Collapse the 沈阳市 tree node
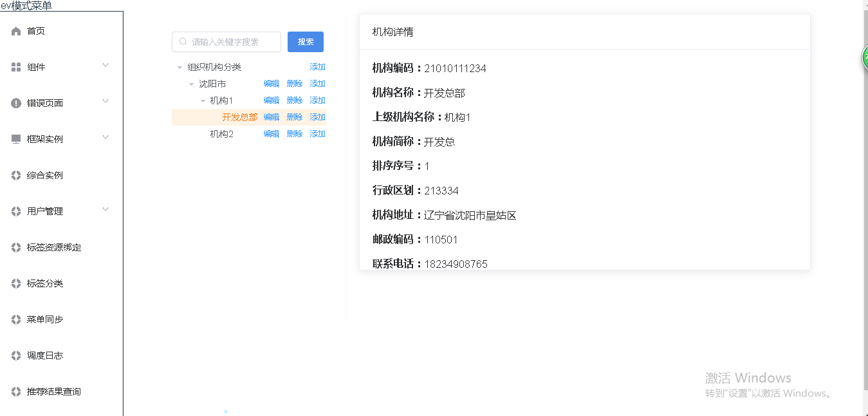Image resolution: width=868 pixels, height=416 pixels. (x=190, y=83)
